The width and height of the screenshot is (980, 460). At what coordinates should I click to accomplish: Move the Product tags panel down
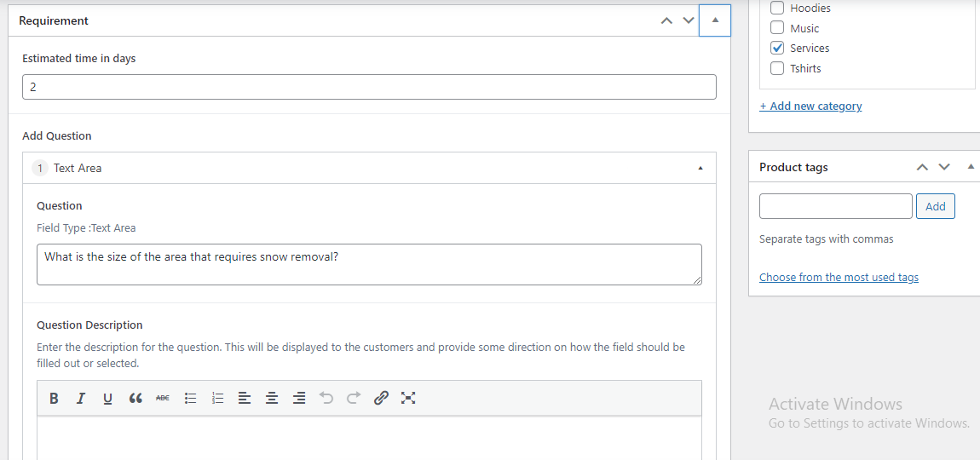point(944,168)
